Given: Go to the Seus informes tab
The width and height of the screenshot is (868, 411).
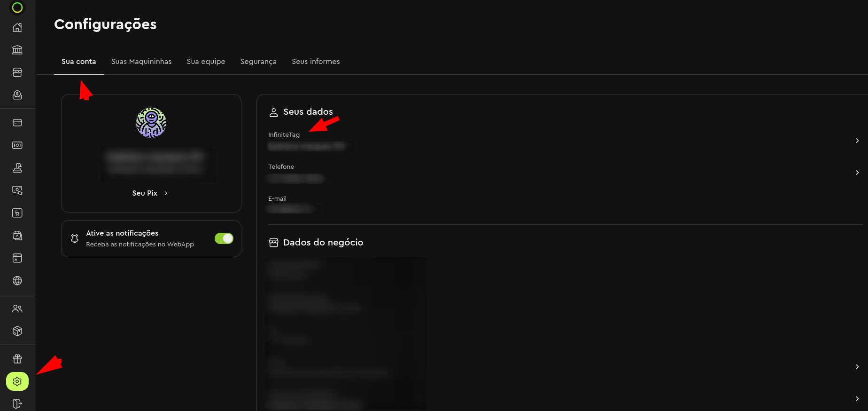Looking at the screenshot, I should point(316,62).
